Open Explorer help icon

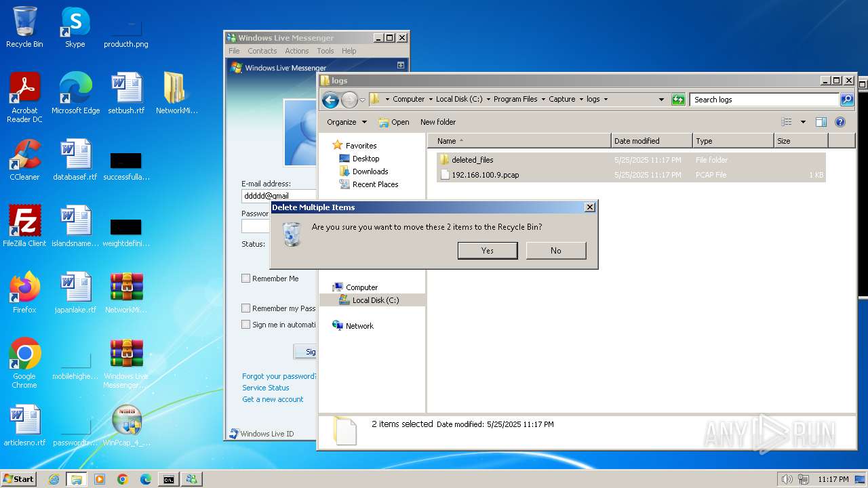click(x=840, y=122)
